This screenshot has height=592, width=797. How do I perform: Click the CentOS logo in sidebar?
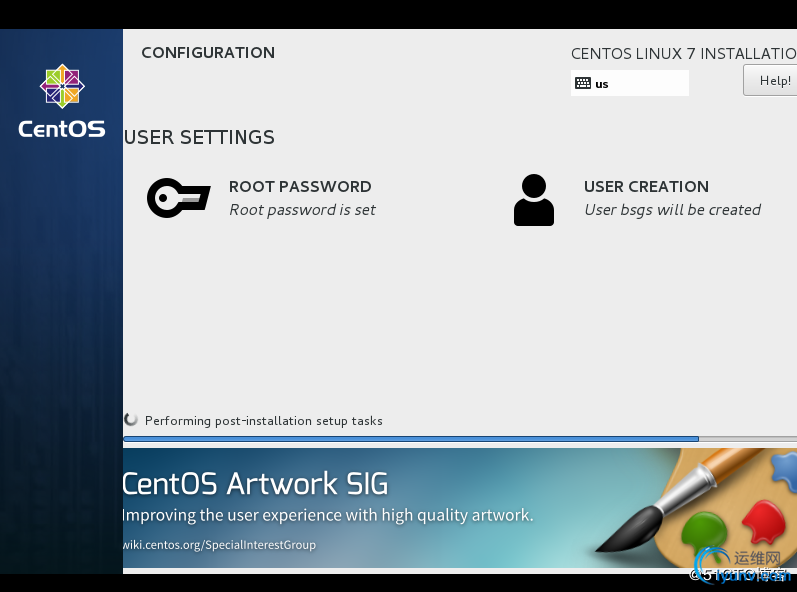click(x=62, y=86)
